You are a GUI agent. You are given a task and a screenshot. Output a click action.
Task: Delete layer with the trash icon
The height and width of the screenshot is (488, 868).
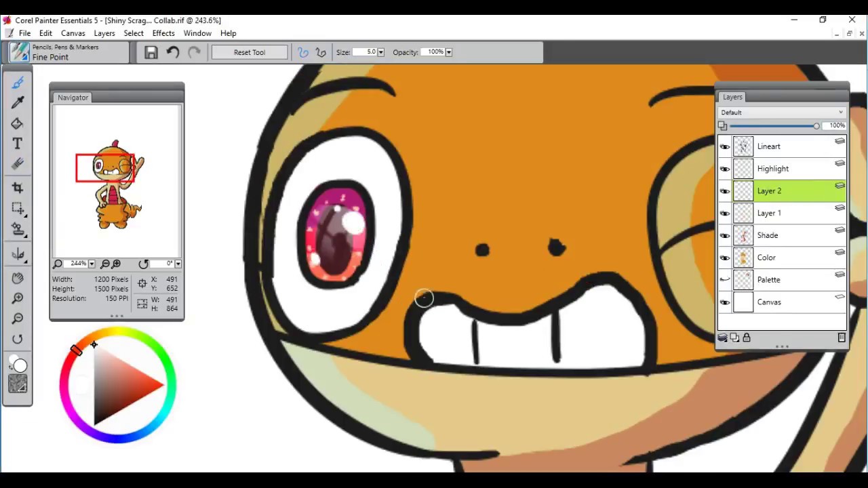[842, 338]
